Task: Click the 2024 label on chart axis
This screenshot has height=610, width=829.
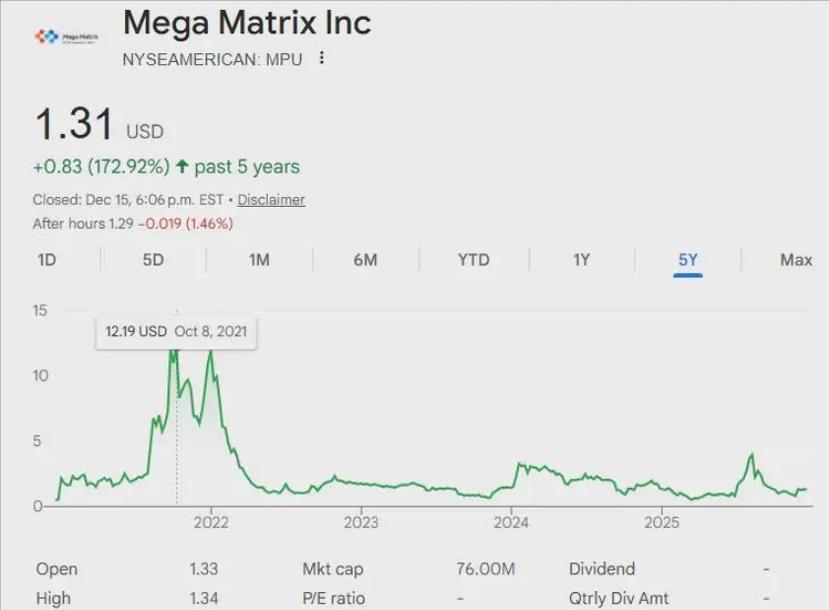Action: pyautogui.click(x=511, y=521)
